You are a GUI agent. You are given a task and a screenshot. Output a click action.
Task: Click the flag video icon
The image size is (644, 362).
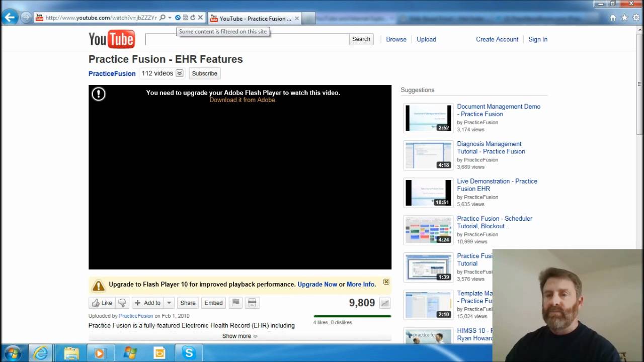(x=235, y=303)
